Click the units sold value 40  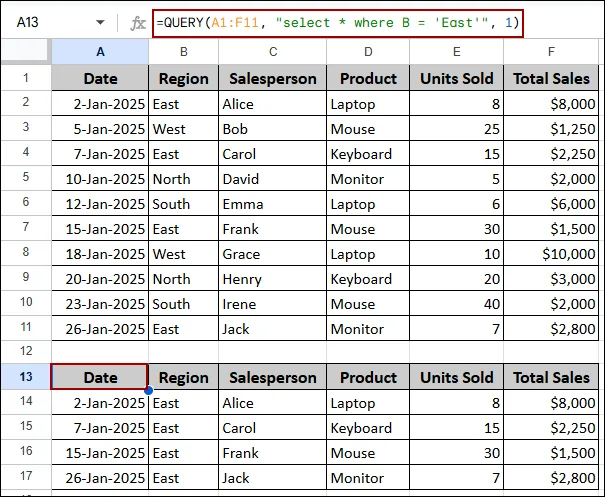[456, 304]
